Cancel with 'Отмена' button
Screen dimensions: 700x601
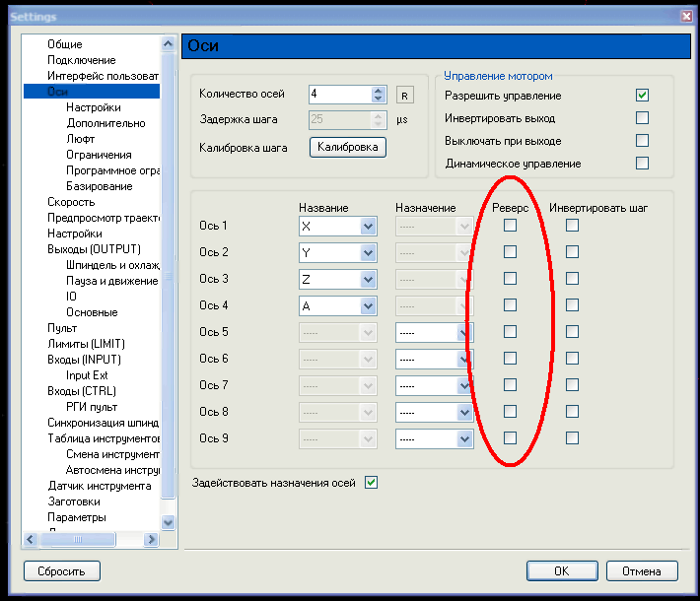(x=642, y=571)
